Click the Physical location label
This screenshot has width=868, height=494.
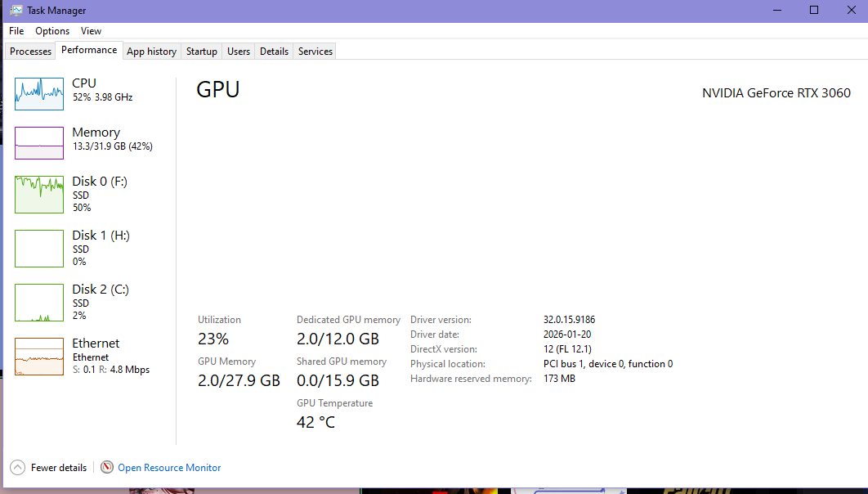point(448,364)
